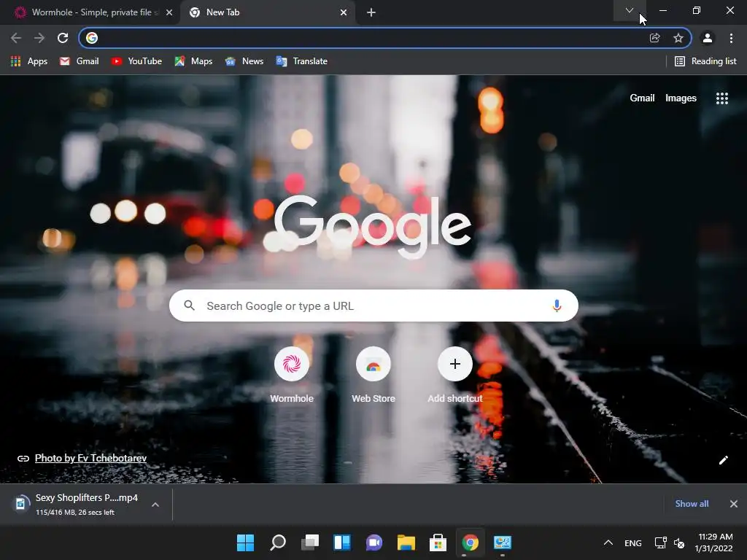Click the Search Google or type a URL box
The height and width of the screenshot is (560, 747).
point(373,306)
